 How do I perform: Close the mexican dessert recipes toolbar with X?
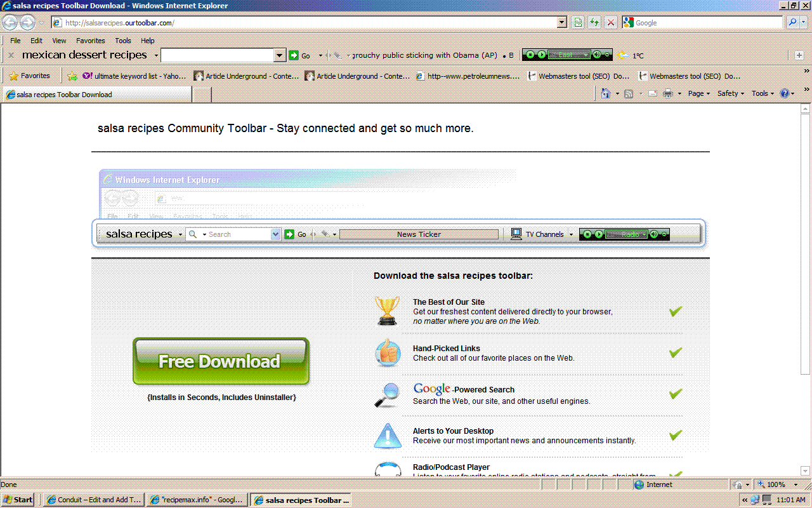click(11, 55)
